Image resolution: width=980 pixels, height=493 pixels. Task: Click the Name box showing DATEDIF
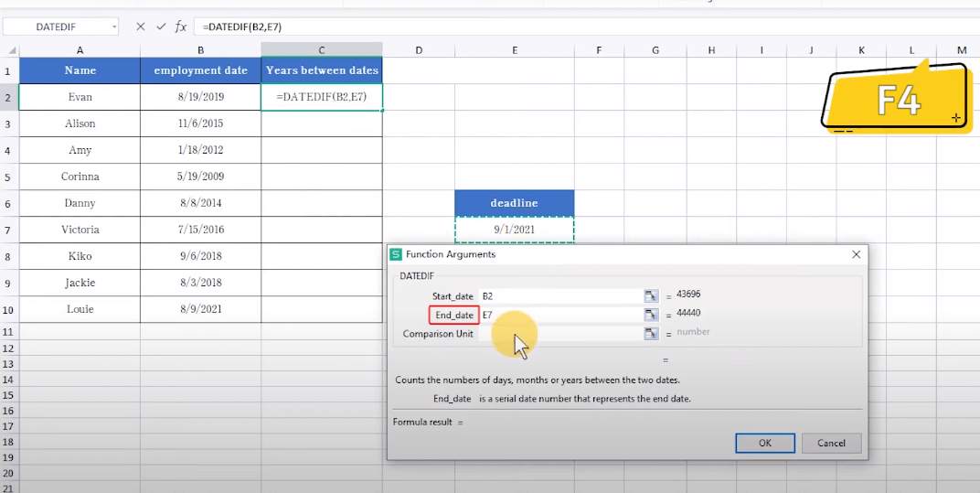tap(55, 27)
